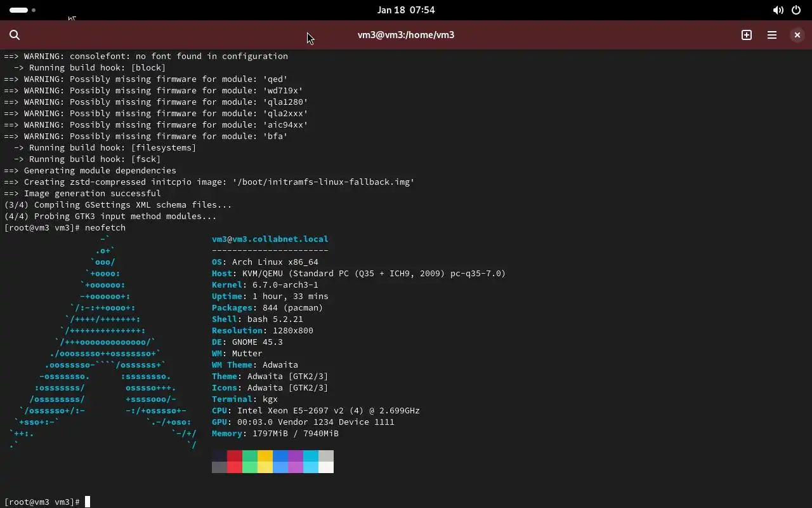Click the 'Shell: bash 5.2.21' line
Image resolution: width=812 pixels, height=508 pixels.
(x=258, y=319)
